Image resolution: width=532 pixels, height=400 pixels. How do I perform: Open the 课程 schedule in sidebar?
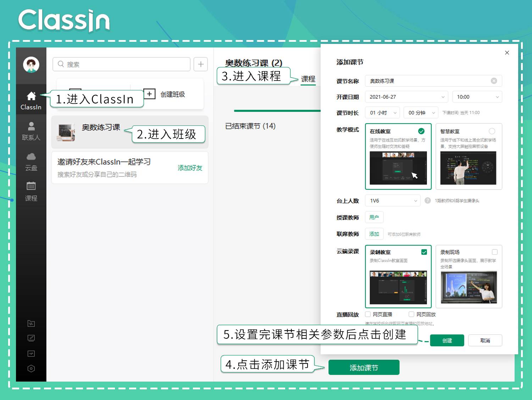click(31, 191)
